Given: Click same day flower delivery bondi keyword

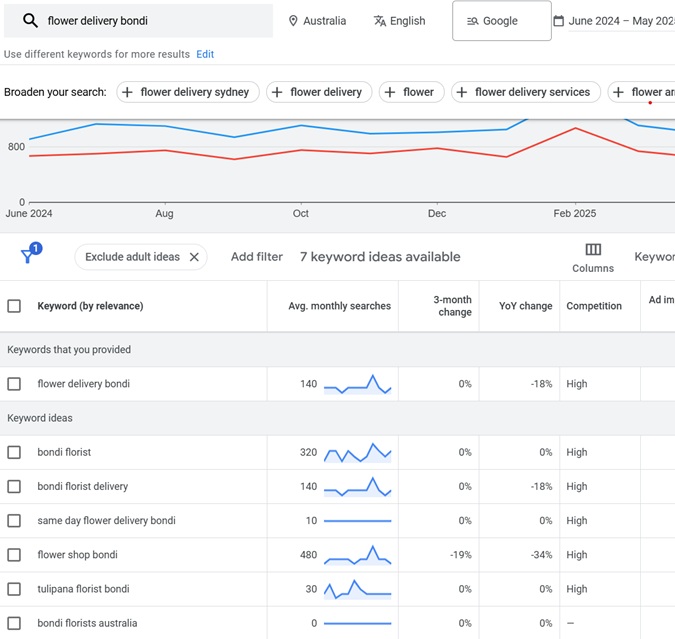Looking at the screenshot, I should click(x=106, y=521).
